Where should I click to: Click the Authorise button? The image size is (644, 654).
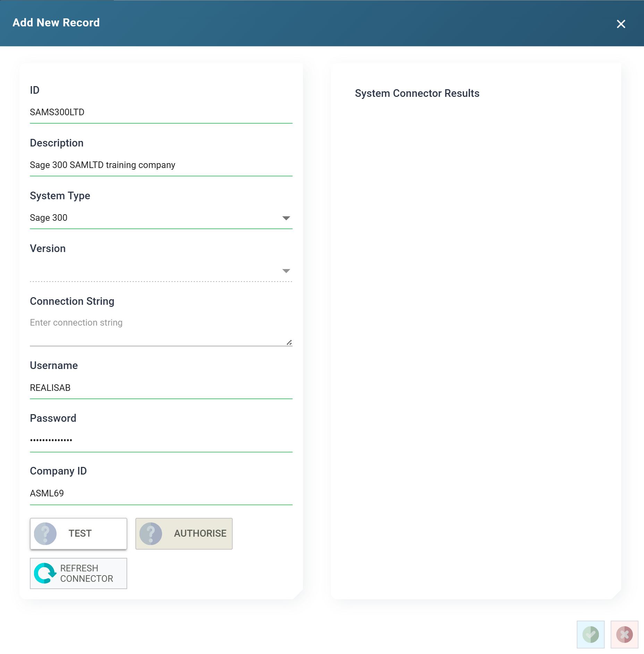[184, 534]
